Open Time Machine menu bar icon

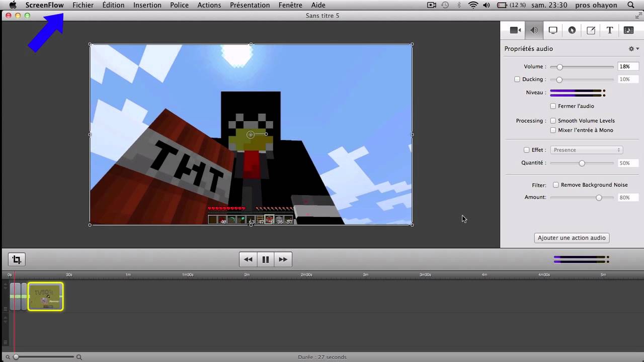point(445,5)
